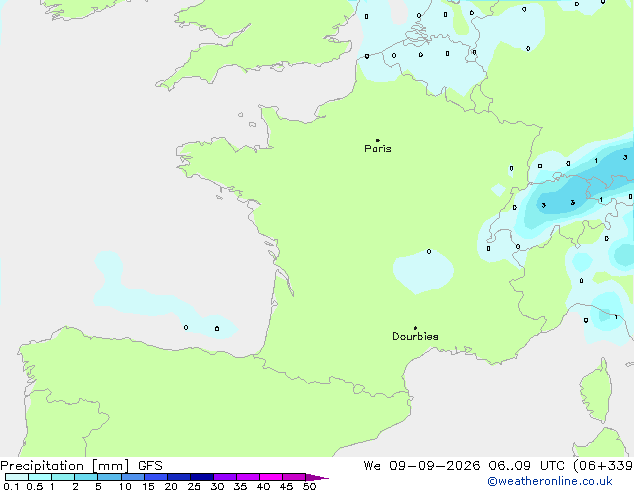The height and width of the screenshot is (490, 634).
Task: Pick the 40–45 mm legend color
Action: click(x=271, y=477)
